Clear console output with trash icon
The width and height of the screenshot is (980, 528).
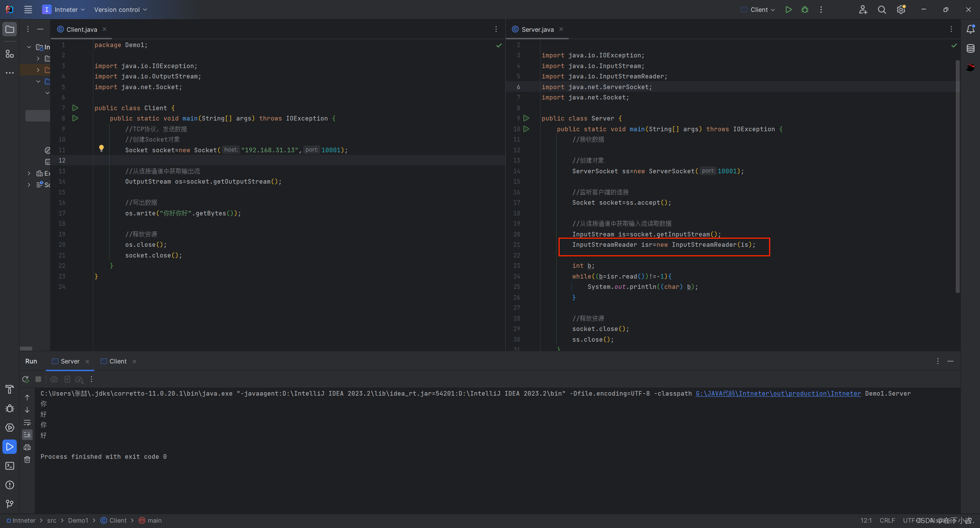[27, 460]
